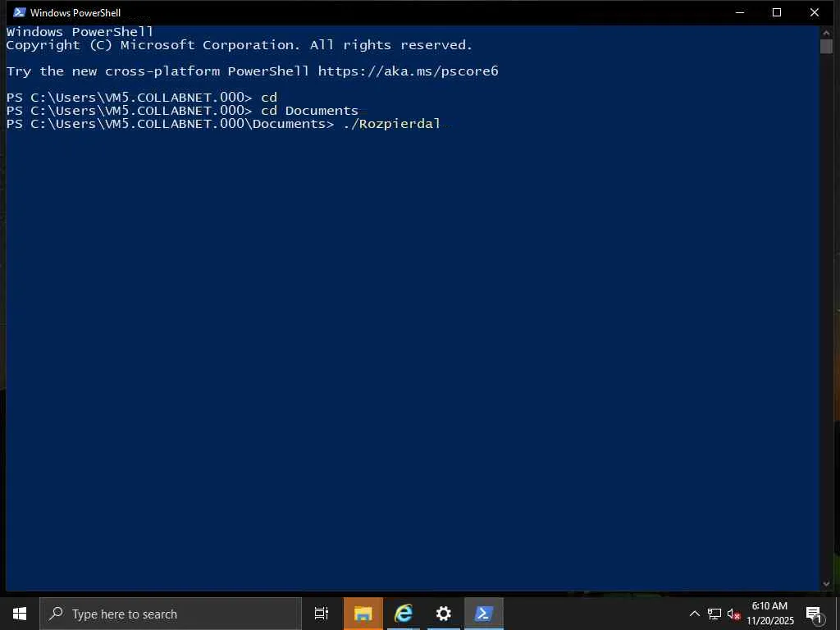Minimize the PowerShell window

740,12
